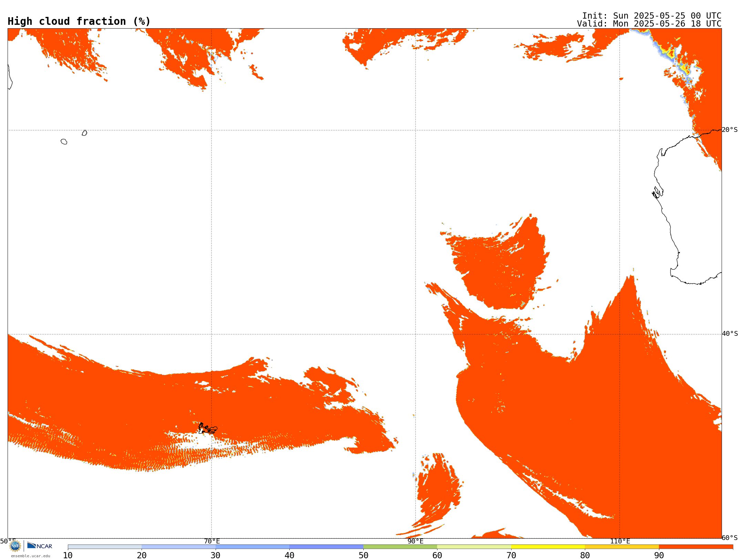Click the blue 40-50 colorbar segment
This screenshot has height=560, width=744.
326,547
